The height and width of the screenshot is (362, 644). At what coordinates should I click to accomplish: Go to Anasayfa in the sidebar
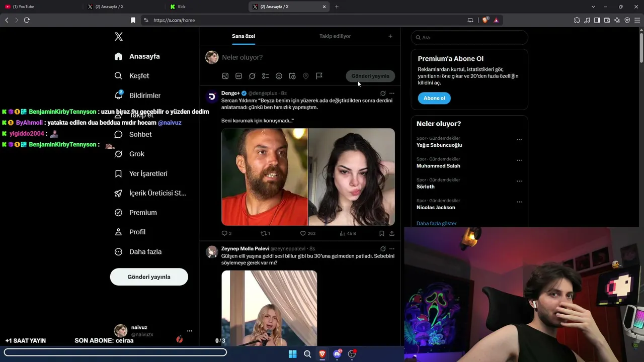coord(137,56)
